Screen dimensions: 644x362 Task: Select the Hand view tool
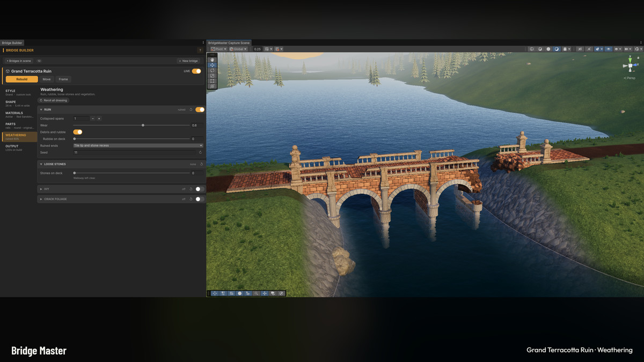pos(212,60)
